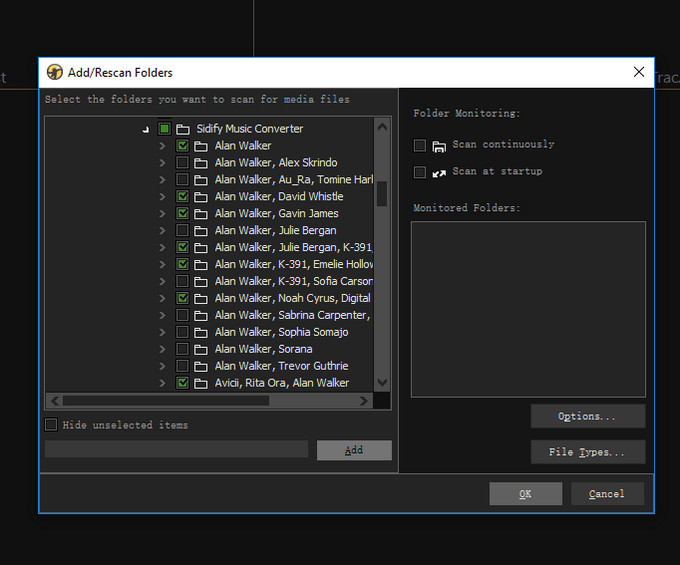Enable Scan continuously checkbox
Screen dimensions: 680x565
point(419,145)
